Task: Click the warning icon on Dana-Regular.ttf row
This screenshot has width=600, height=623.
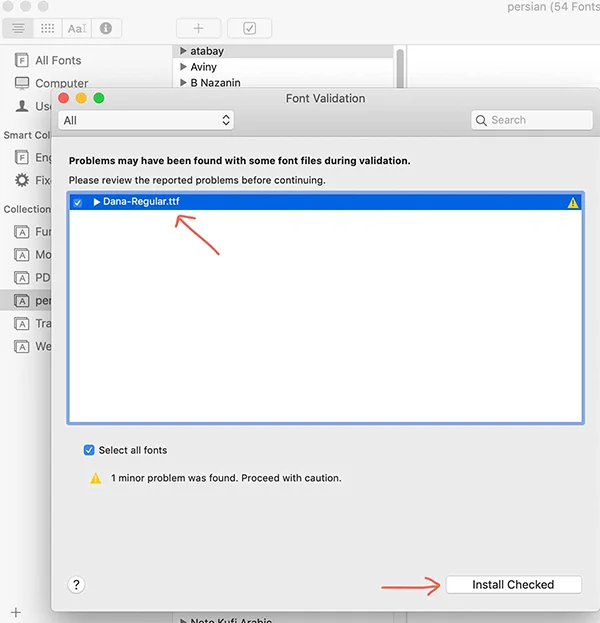Action: [573, 202]
